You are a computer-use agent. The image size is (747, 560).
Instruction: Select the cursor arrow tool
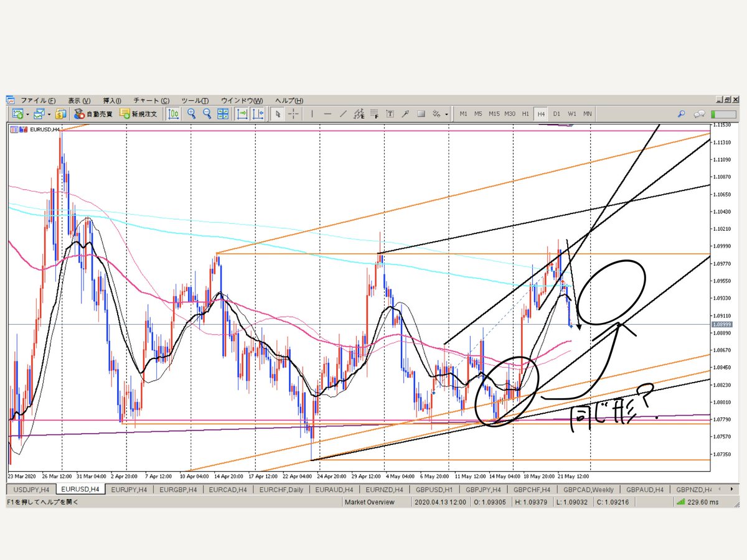[278, 114]
